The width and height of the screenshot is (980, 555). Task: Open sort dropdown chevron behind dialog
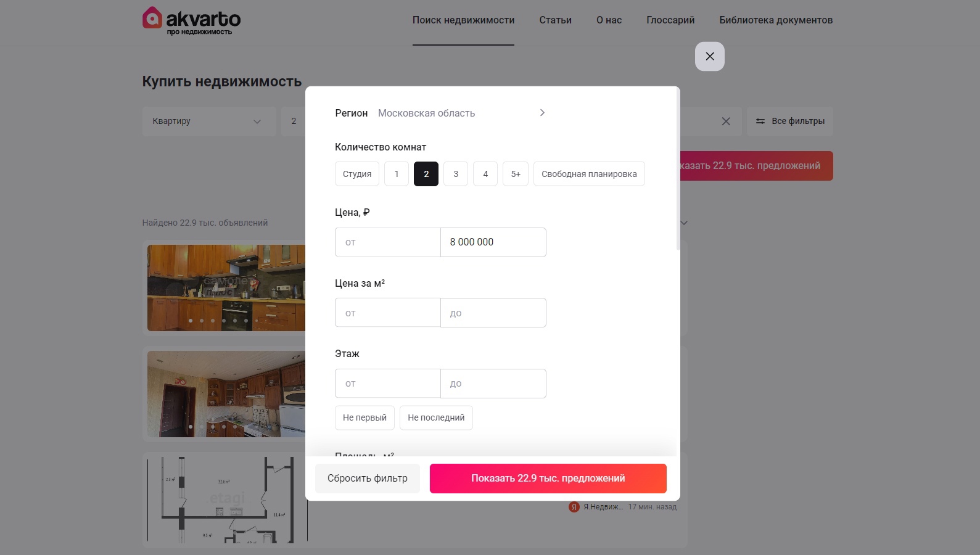pyautogui.click(x=684, y=223)
